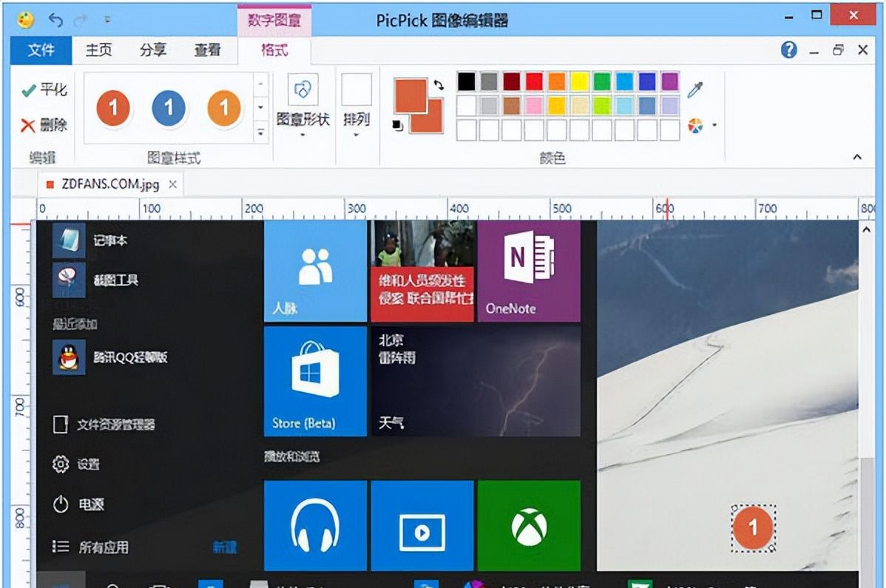Reset colors to default black and white
This screenshot has height=588, width=886.
click(x=398, y=125)
